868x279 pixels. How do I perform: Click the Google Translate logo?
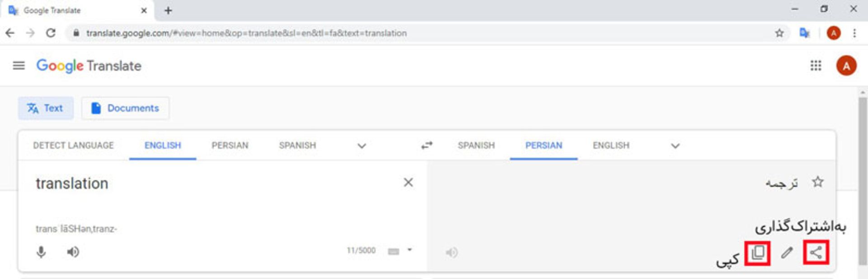[x=89, y=66]
